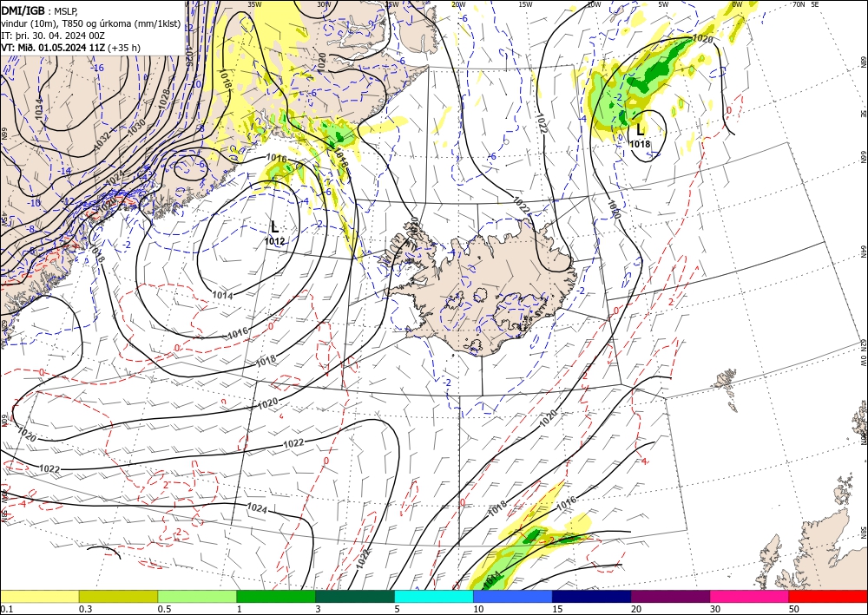Click the '5W' longitude label
The image size is (868, 615).
tap(664, 3)
